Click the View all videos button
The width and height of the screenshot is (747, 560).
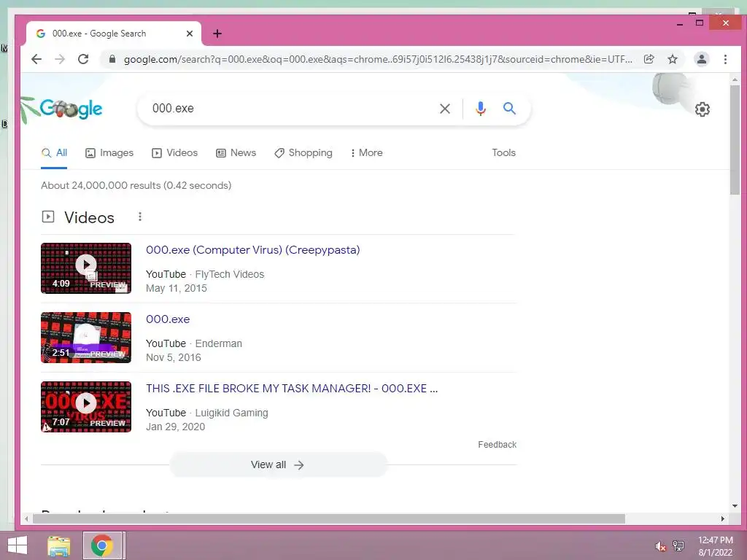[x=278, y=464]
